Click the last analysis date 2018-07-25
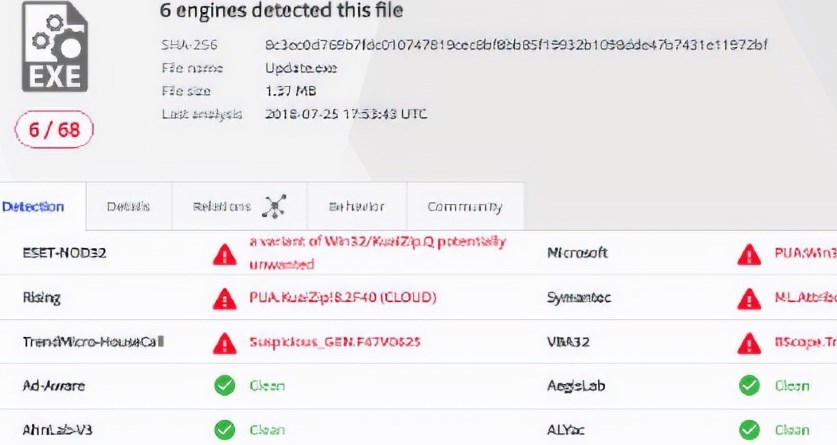 pos(346,114)
